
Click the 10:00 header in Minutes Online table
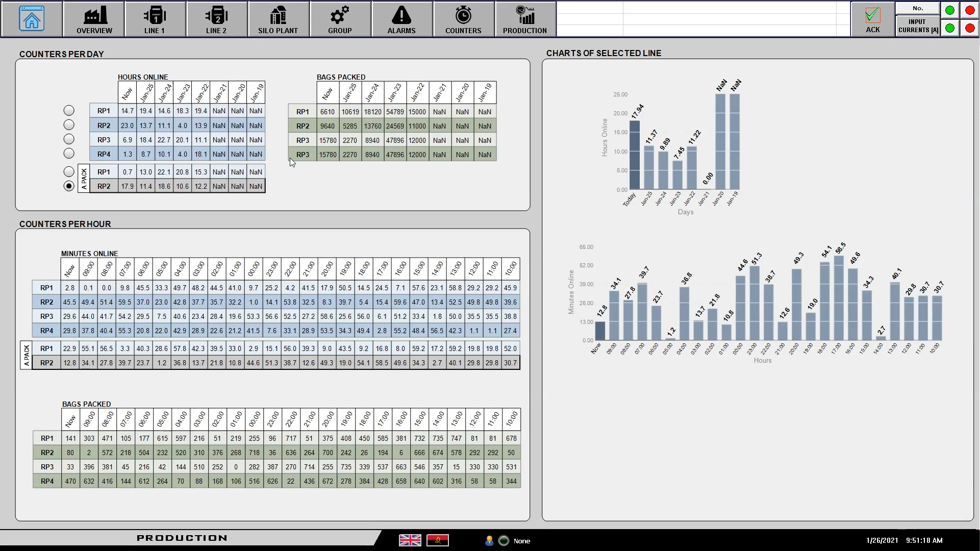[511, 269]
